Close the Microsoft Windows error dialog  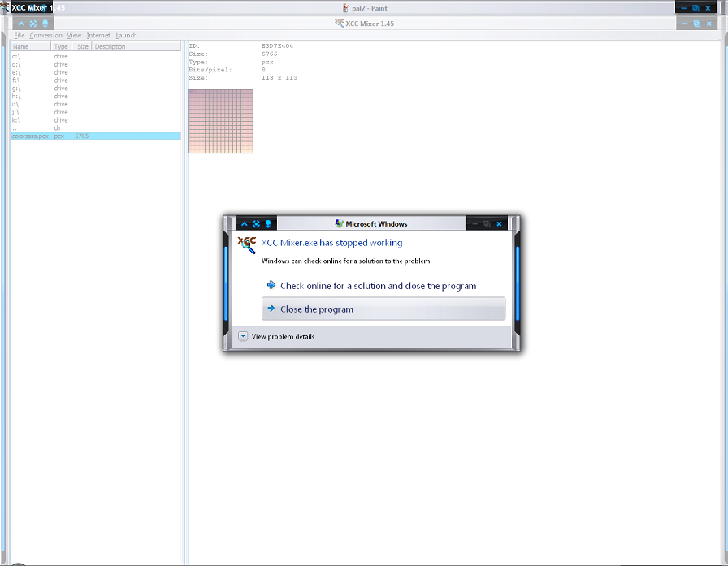click(x=499, y=223)
